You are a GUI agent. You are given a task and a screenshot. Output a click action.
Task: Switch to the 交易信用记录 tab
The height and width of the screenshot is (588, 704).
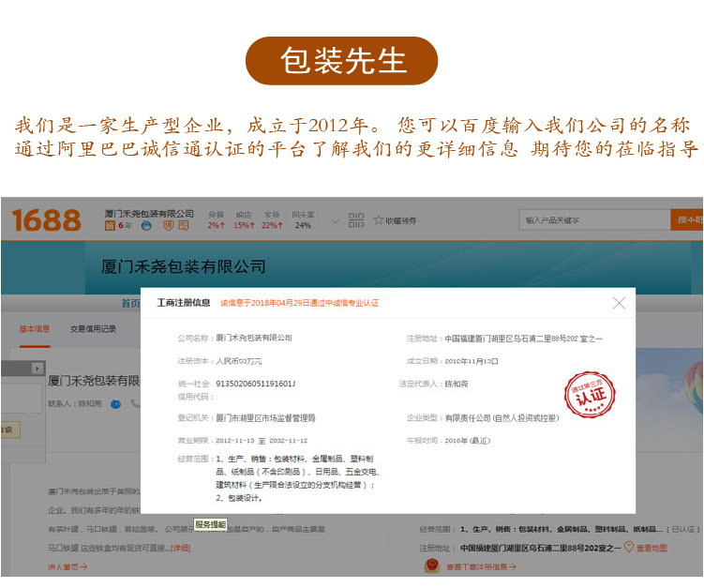click(93, 329)
